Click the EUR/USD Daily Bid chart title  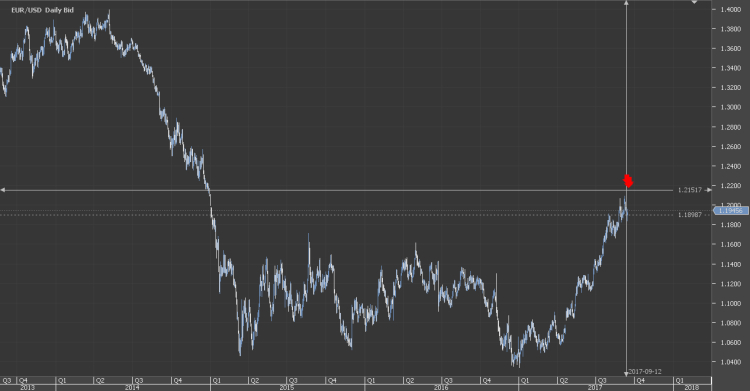[43, 10]
